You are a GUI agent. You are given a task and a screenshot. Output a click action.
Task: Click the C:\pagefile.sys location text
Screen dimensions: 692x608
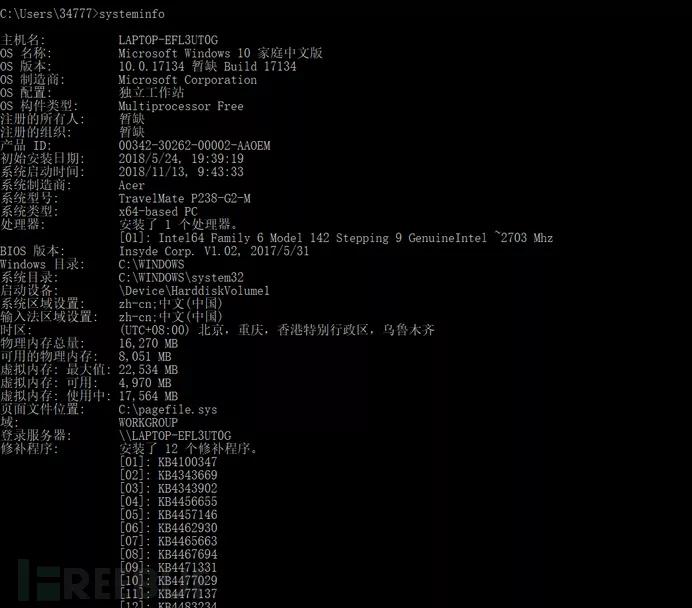tap(168, 410)
